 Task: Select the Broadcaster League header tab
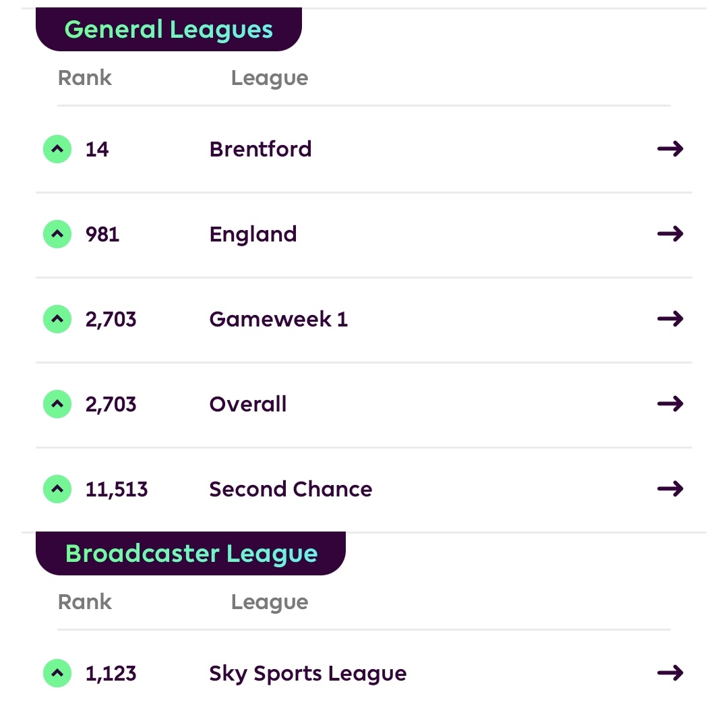click(191, 553)
